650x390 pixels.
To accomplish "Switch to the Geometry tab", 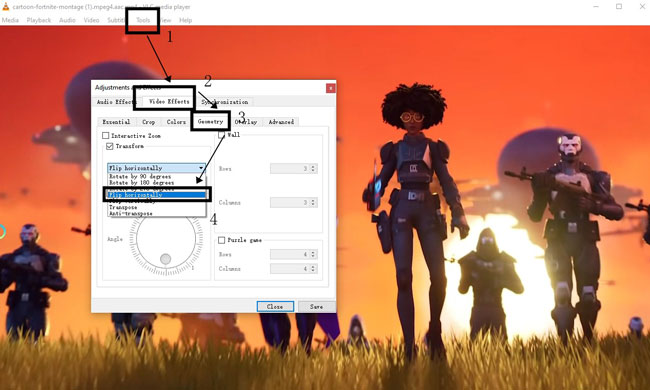I will (x=210, y=121).
